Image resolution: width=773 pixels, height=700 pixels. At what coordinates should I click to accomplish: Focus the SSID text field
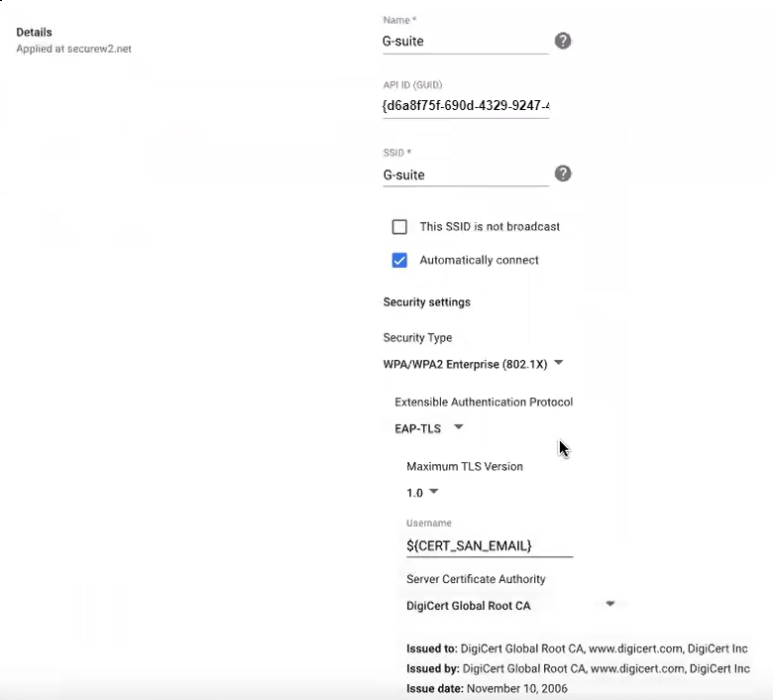465,175
